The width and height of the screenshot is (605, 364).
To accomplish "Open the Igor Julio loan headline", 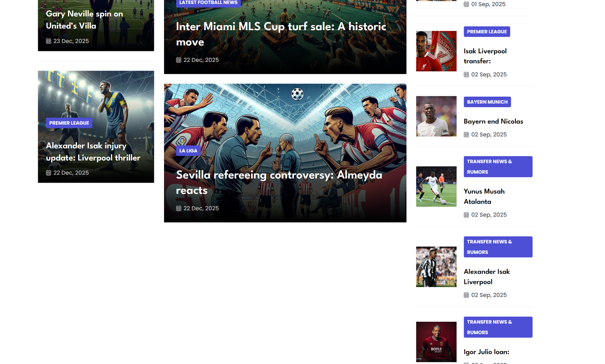I will tap(487, 352).
